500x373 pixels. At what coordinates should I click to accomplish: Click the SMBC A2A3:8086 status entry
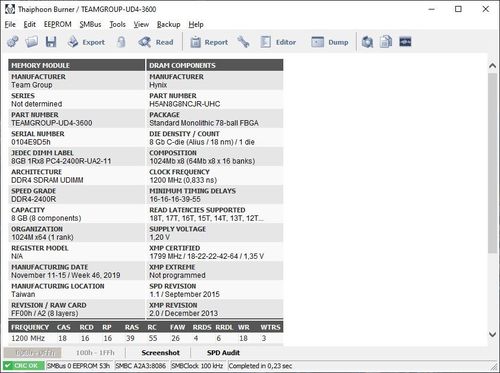click(140, 366)
